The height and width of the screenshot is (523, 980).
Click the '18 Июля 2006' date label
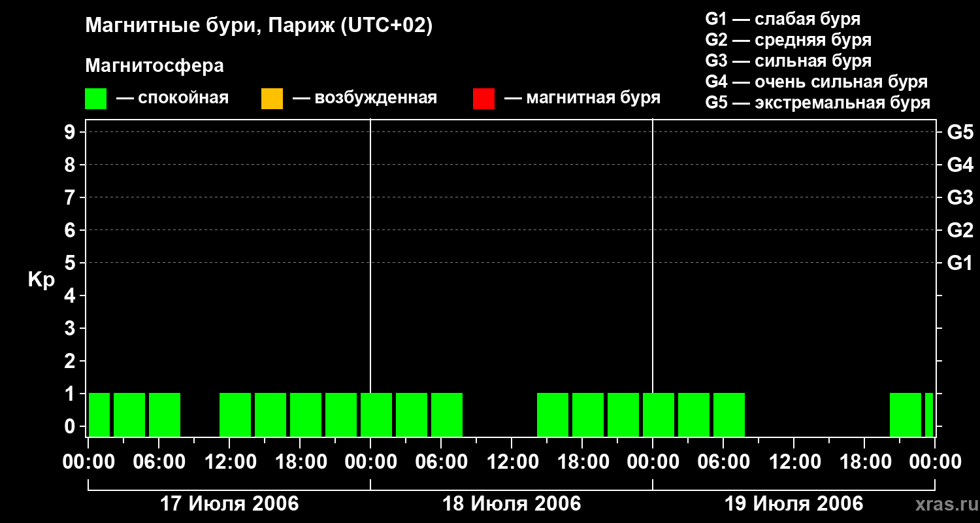click(512, 504)
